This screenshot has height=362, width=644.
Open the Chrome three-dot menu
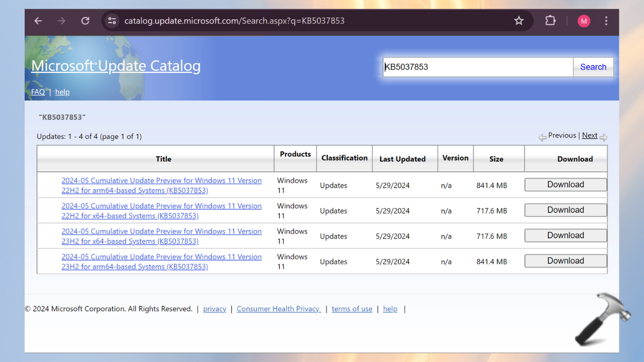tap(606, 21)
